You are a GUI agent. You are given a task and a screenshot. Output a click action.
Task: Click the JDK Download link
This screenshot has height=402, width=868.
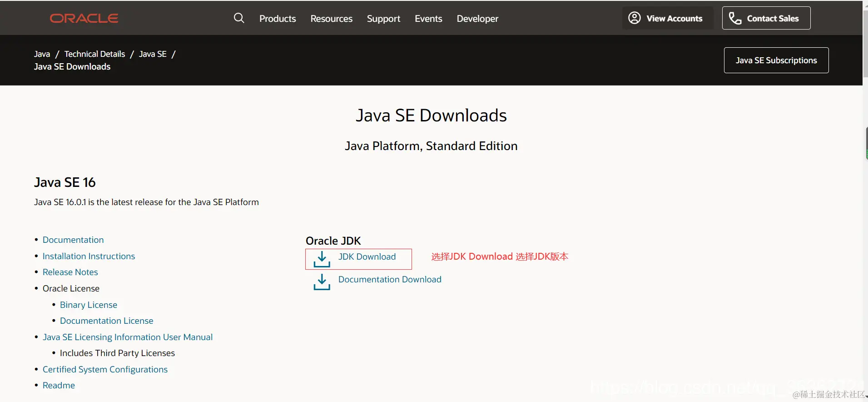coord(367,256)
